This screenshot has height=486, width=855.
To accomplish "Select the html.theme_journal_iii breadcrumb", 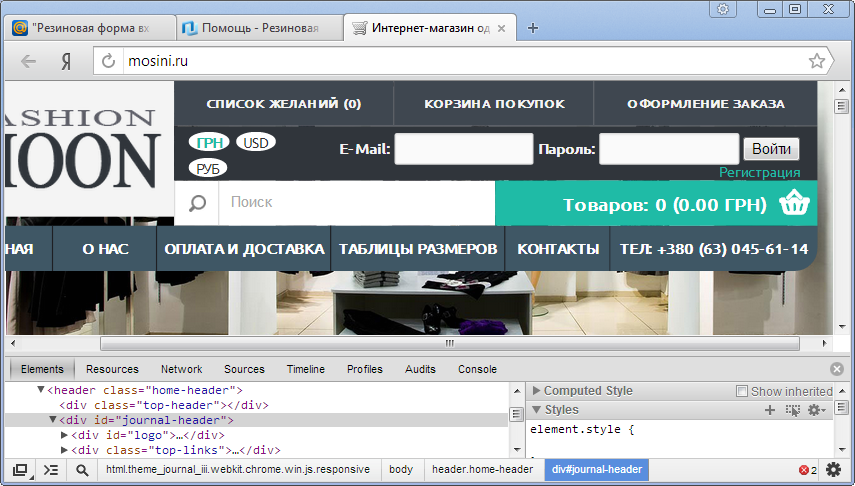I will (238, 470).
